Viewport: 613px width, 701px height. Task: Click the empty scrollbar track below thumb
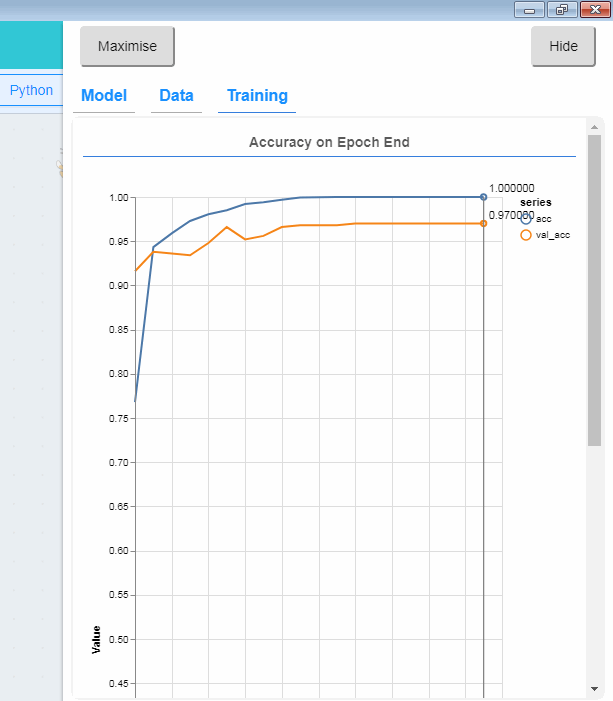(x=594, y=563)
